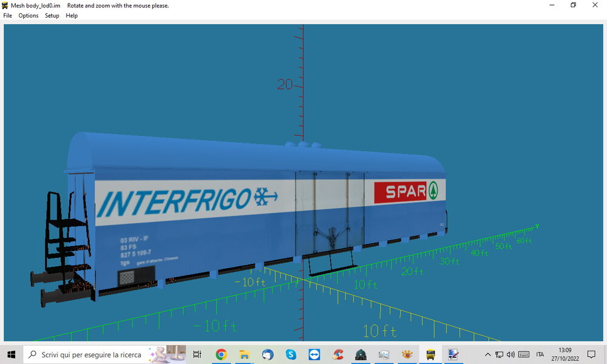Image resolution: width=607 pixels, height=364 pixels.
Task: Open Thunderbird mail from the taskbar
Action: pyautogui.click(x=268, y=354)
